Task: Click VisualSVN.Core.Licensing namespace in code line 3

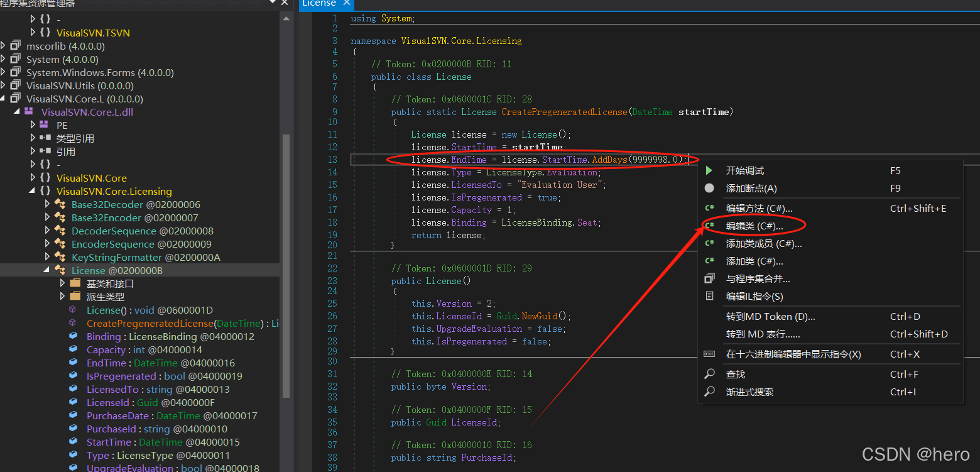Action: tap(461, 41)
